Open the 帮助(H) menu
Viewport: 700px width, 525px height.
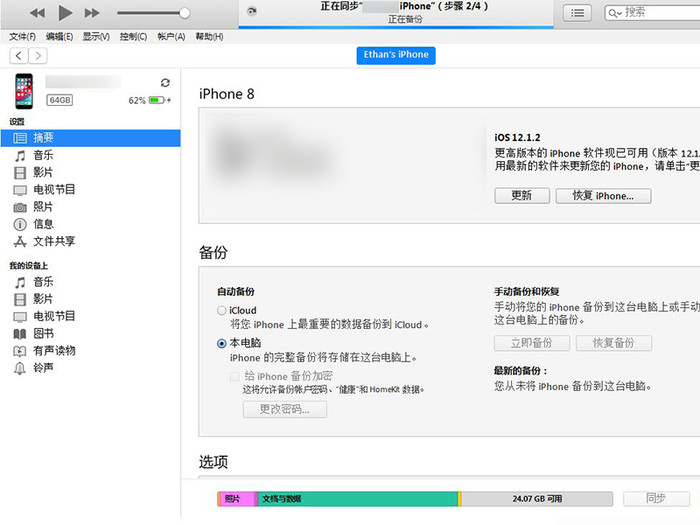(209, 37)
